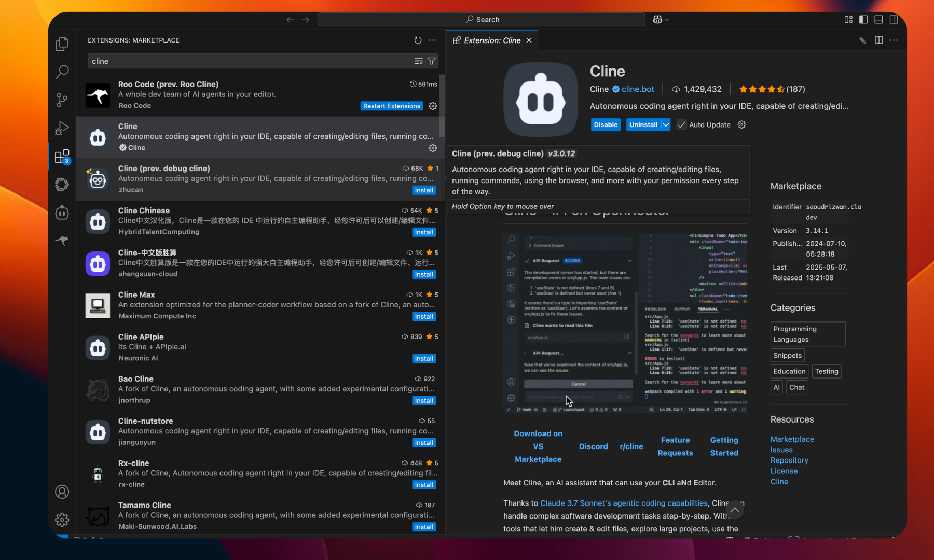This screenshot has height=560, width=934.
Task: Open the Discord link
Action: pyautogui.click(x=593, y=446)
